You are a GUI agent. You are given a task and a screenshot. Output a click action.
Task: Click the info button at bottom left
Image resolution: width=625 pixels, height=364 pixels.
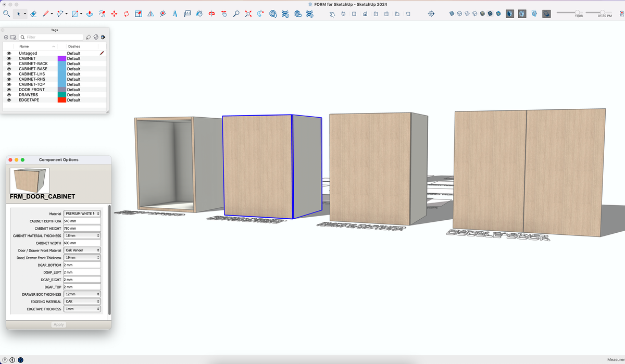[x=11, y=359]
